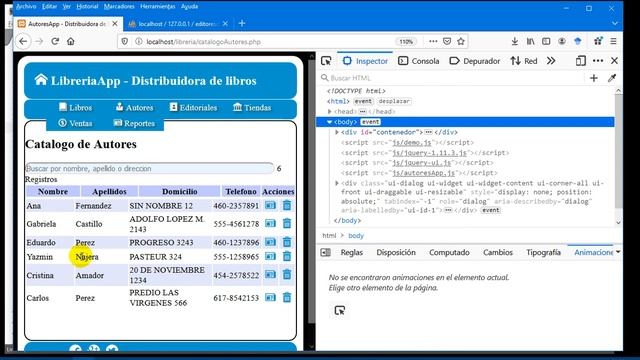Open the Ventas menu item

(x=75, y=123)
